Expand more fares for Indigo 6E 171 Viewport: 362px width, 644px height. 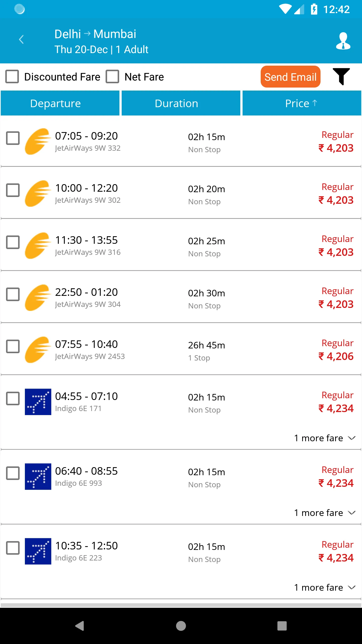pyautogui.click(x=325, y=438)
